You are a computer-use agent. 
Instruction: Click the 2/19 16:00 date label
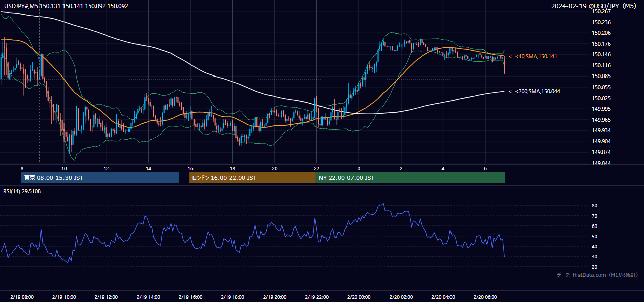[190, 297]
